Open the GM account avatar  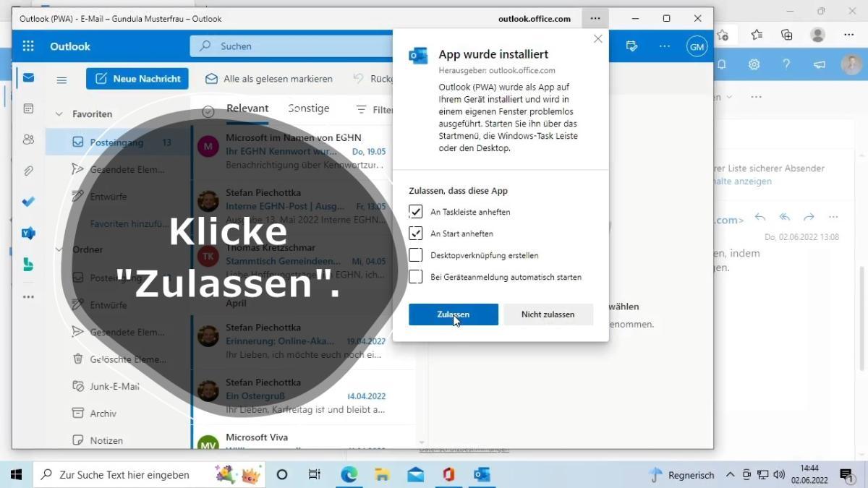[x=697, y=46]
